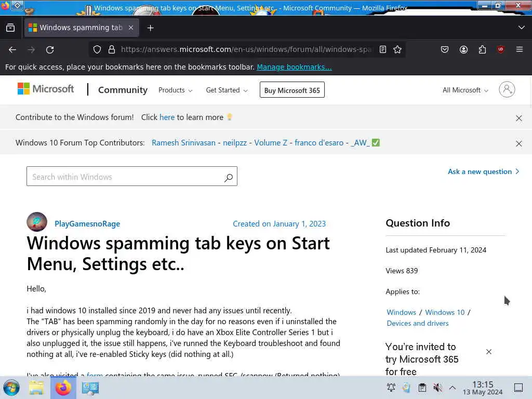Save page to Pocket
This screenshot has width=532, height=399.
(445, 49)
